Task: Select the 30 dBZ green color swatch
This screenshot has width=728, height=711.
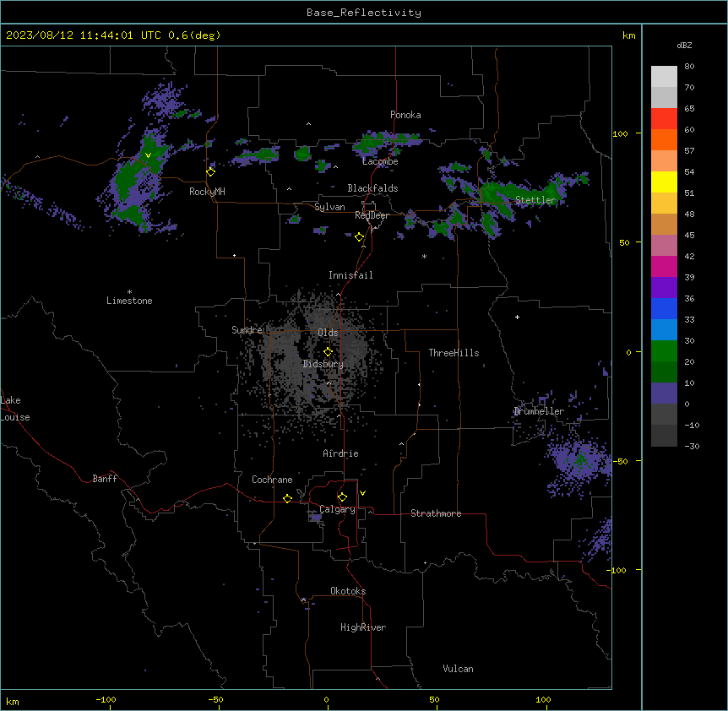Action: 664,351
